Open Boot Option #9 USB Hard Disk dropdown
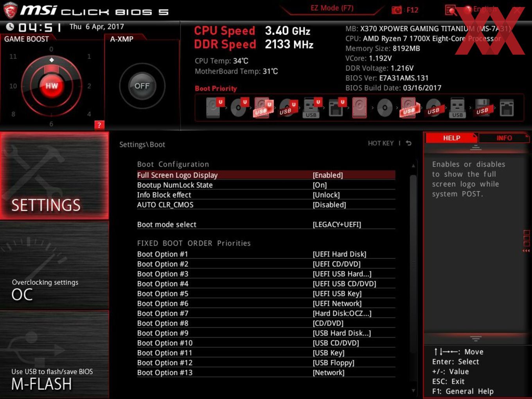532x399 pixels. 342,333
